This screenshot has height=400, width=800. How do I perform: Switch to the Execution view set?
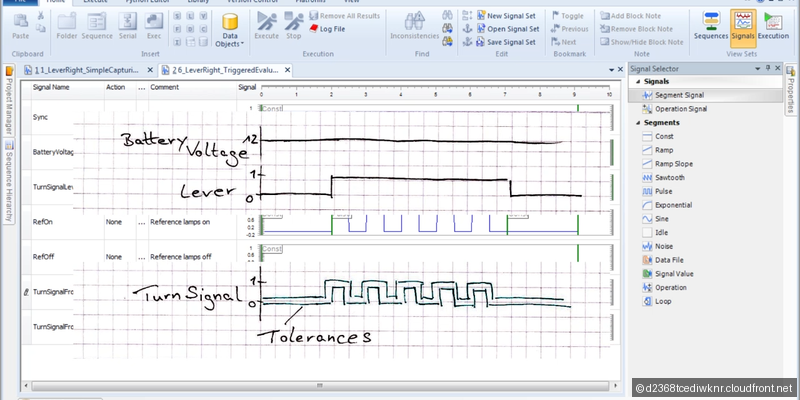click(x=773, y=27)
